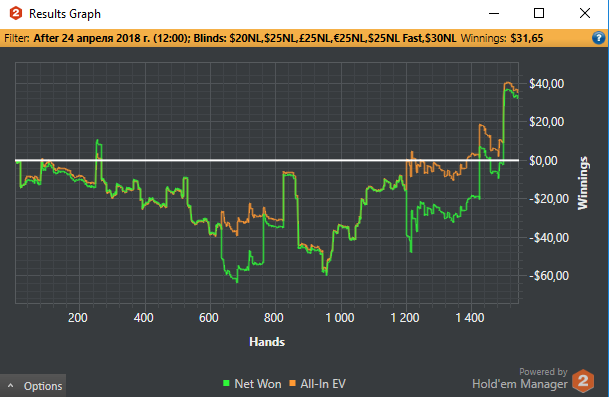609x397 pixels.
Task: Click the Hold'em Manager 2 title bar logo
Action: pos(16,14)
